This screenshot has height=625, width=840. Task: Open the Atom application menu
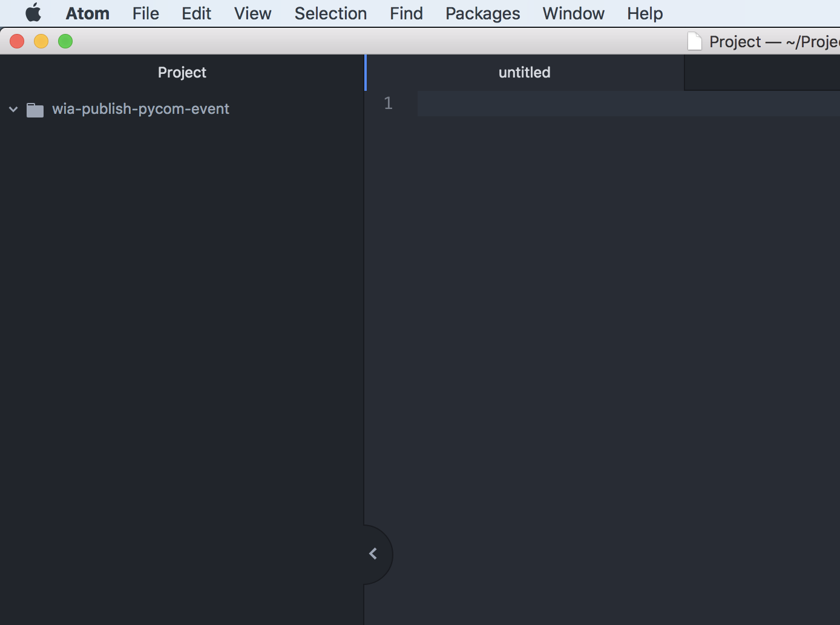click(88, 13)
